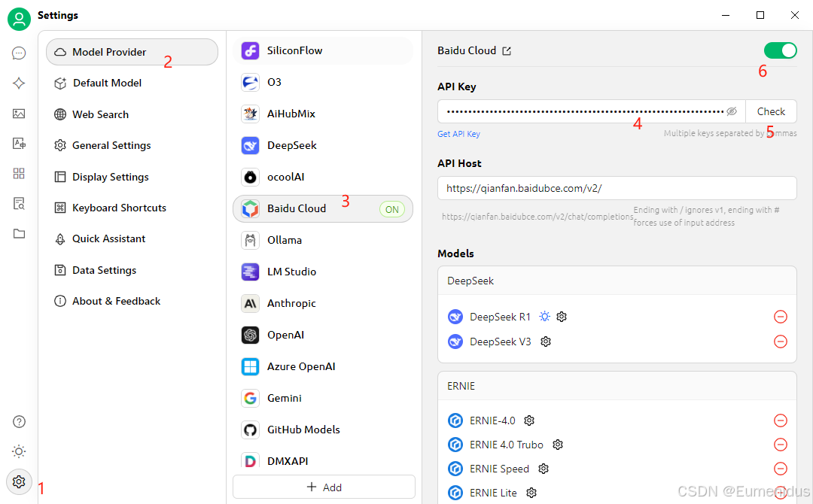The width and height of the screenshot is (813, 504).
Task: Select DeepSeek provider in list
Action: 323,145
